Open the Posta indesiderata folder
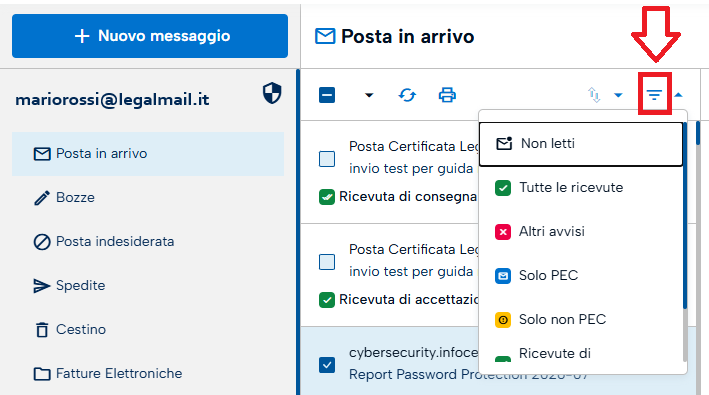Viewport: 709px width, 395px height. (148, 241)
